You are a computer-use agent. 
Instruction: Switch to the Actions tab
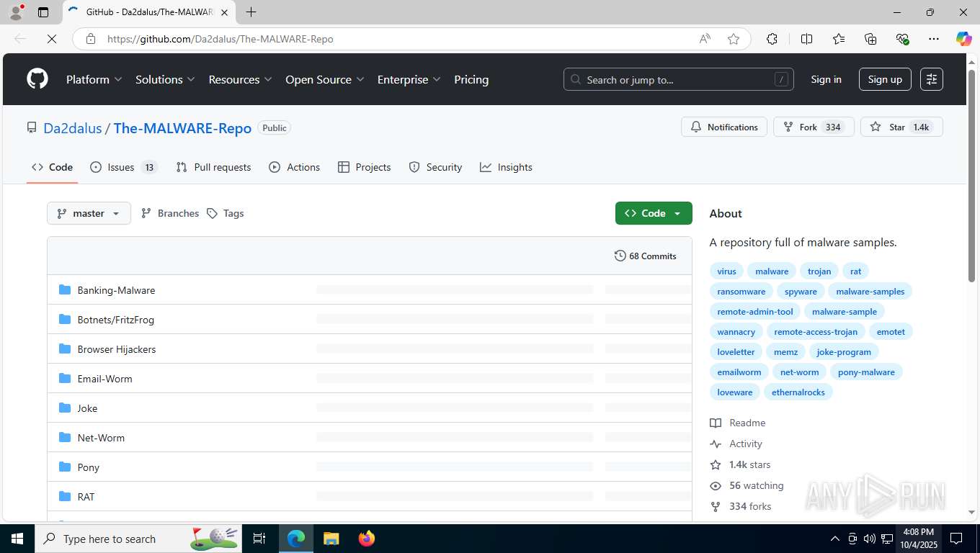[x=294, y=167]
